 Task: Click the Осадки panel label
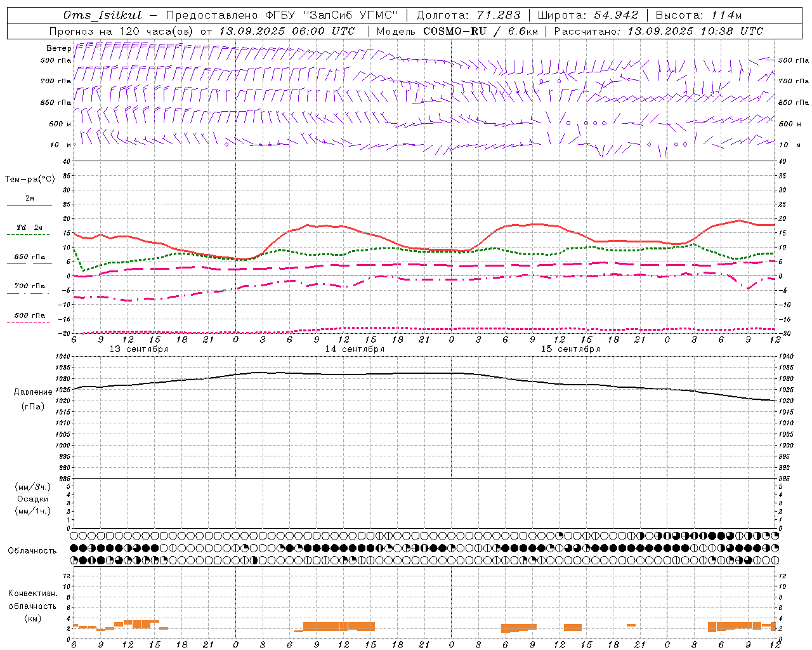pos(33,499)
